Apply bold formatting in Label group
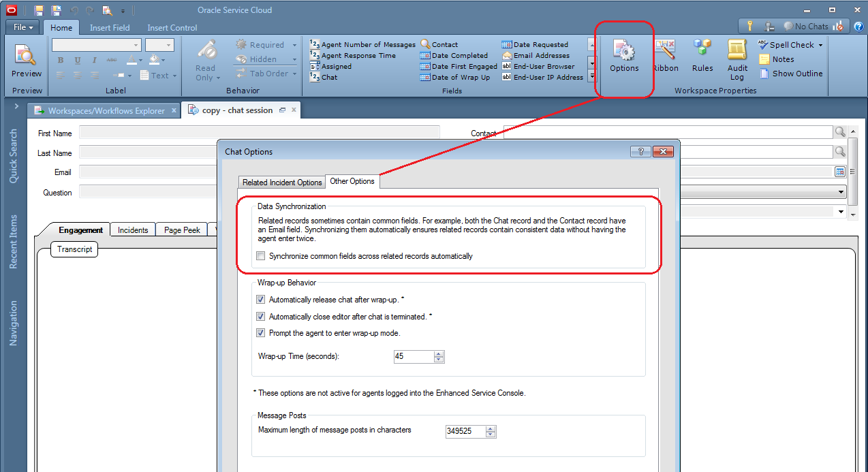The image size is (868, 472). pos(61,61)
